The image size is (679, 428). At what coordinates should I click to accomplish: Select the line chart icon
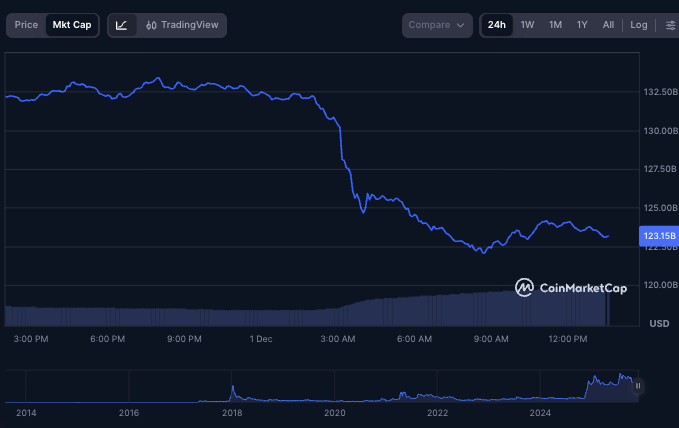121,25
